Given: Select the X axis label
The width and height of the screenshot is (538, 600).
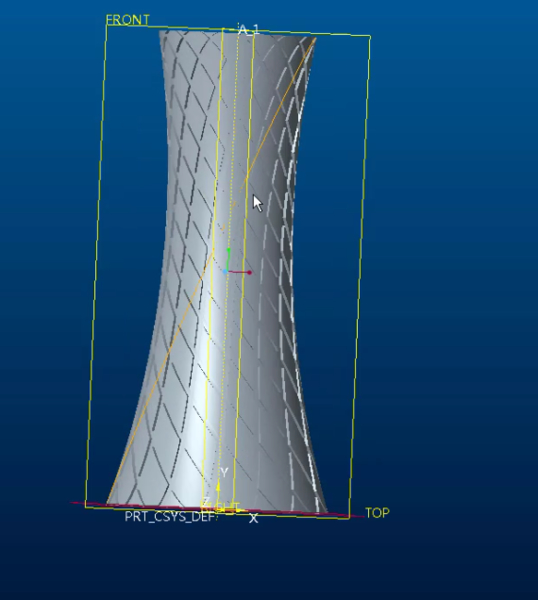Looking at the screenshot, I should click(253, 518).
